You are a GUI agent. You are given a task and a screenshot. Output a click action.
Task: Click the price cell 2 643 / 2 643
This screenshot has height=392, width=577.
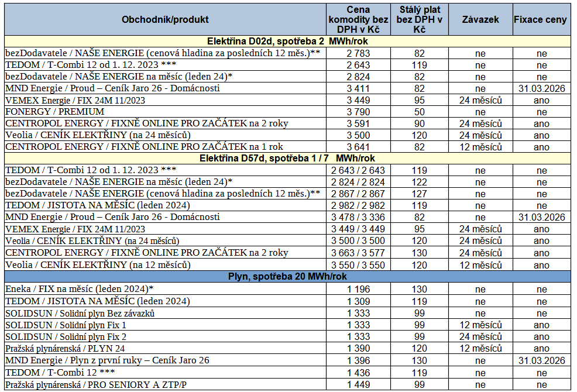point(358,170)
